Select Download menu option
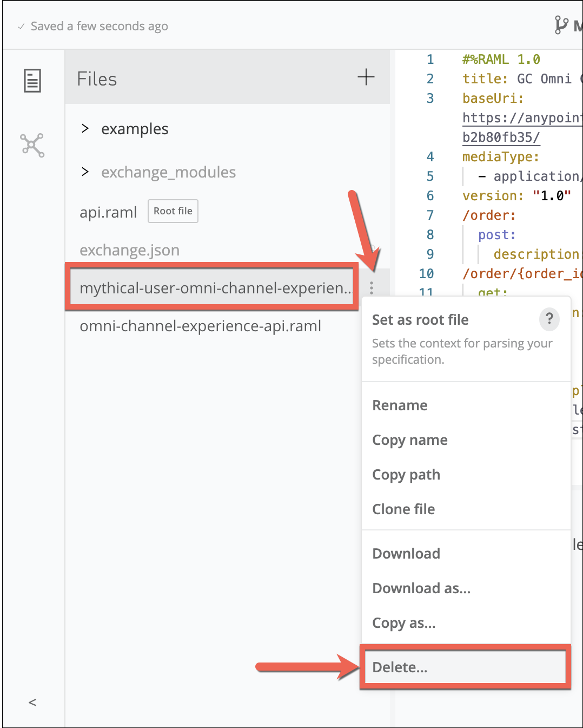The width and height of the screenshot is (583, 728). (406, 554)
